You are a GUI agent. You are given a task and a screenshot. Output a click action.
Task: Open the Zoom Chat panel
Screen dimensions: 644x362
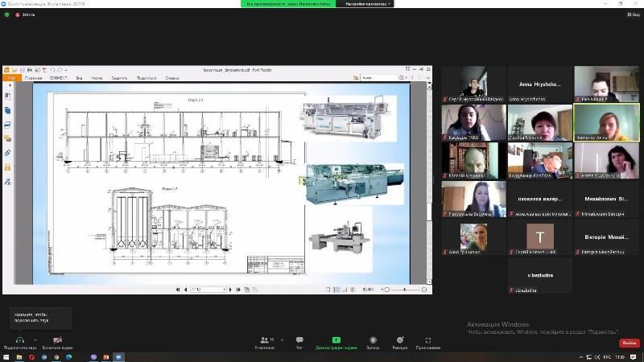click(x=299, y=340)
